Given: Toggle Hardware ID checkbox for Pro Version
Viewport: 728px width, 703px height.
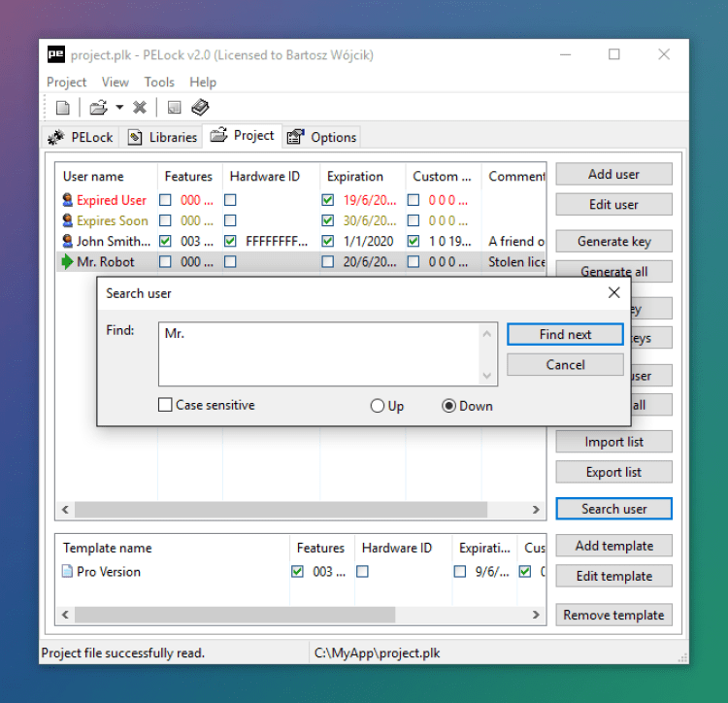Looking at the screenshot, I should pos(363,572).
